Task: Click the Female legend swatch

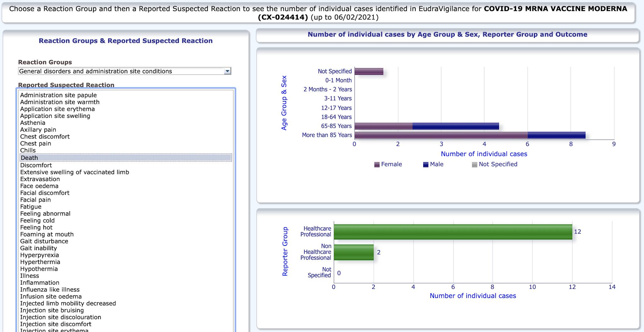Action: [x=377, y=165]
